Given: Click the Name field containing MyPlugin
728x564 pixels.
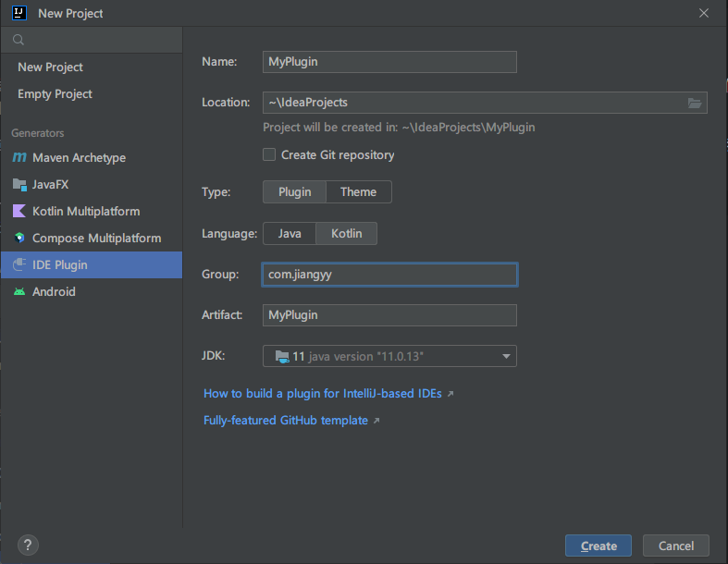Looking at the screenshot, I should point(389,62).
